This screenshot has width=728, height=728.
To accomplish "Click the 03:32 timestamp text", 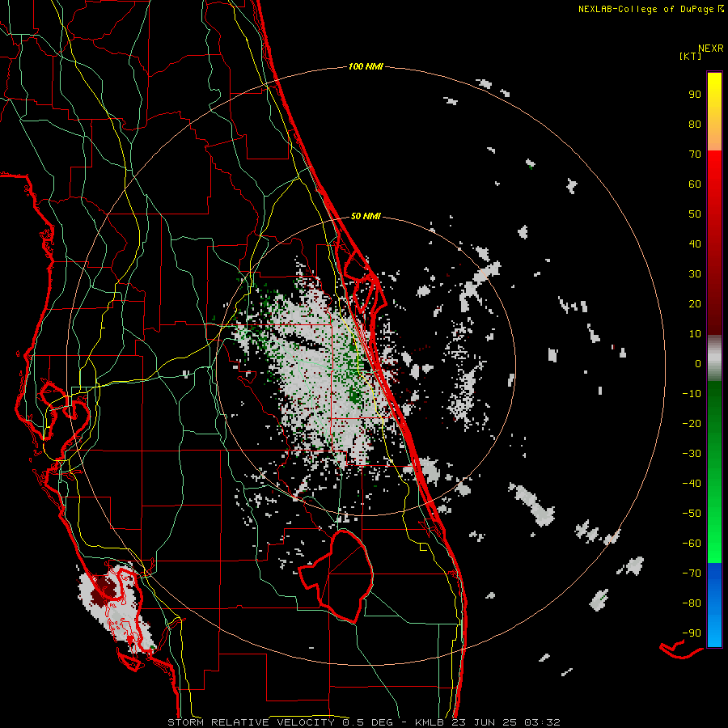I will 542,722.
